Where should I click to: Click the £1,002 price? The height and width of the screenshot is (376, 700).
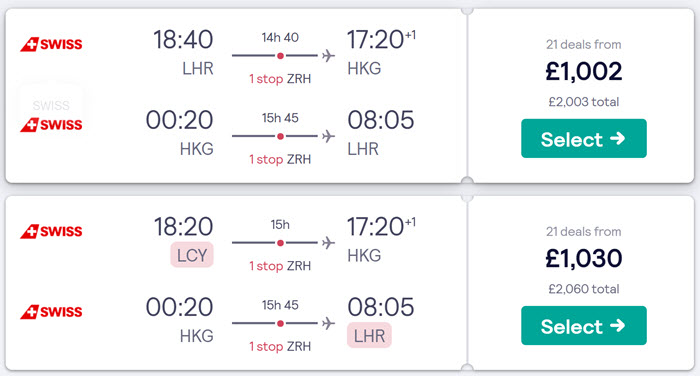(583, 71)
